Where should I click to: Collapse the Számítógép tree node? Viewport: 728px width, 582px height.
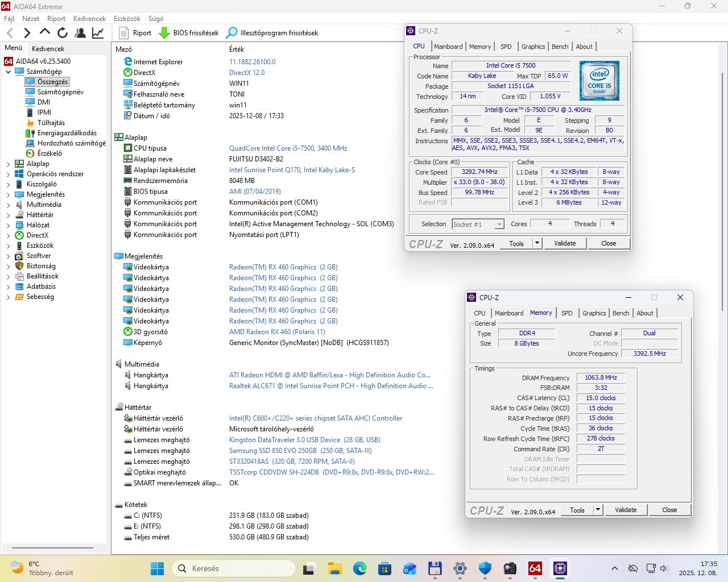(8, 72)
